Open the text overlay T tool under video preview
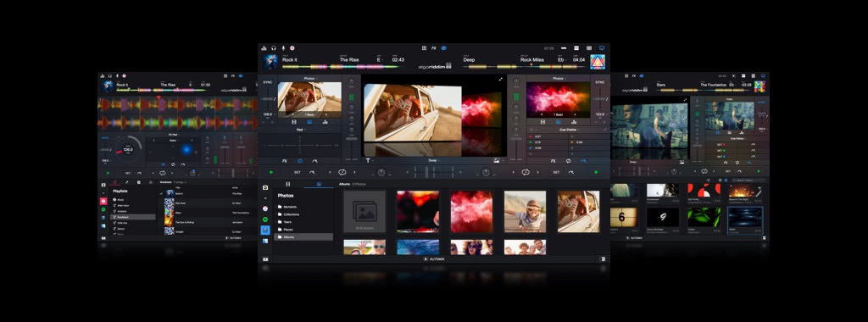Image resolution: width=868 pixels, height=322 pixels. [x=369, y=160]
